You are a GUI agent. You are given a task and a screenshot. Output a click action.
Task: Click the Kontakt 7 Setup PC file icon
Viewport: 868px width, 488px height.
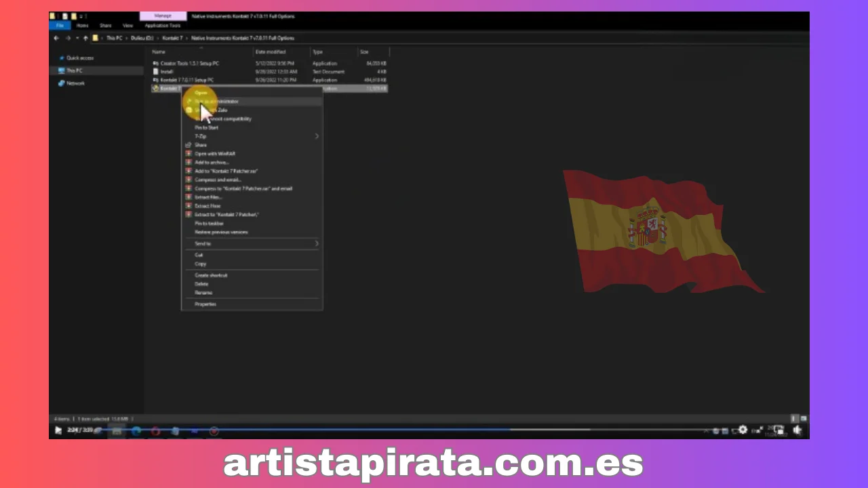tap(156, 80)
